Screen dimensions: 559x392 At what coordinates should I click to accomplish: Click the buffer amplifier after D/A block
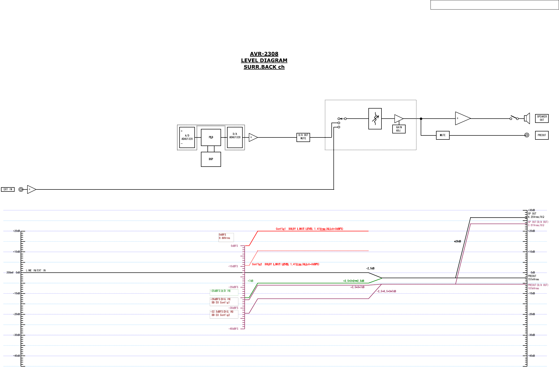coord(253,137)
